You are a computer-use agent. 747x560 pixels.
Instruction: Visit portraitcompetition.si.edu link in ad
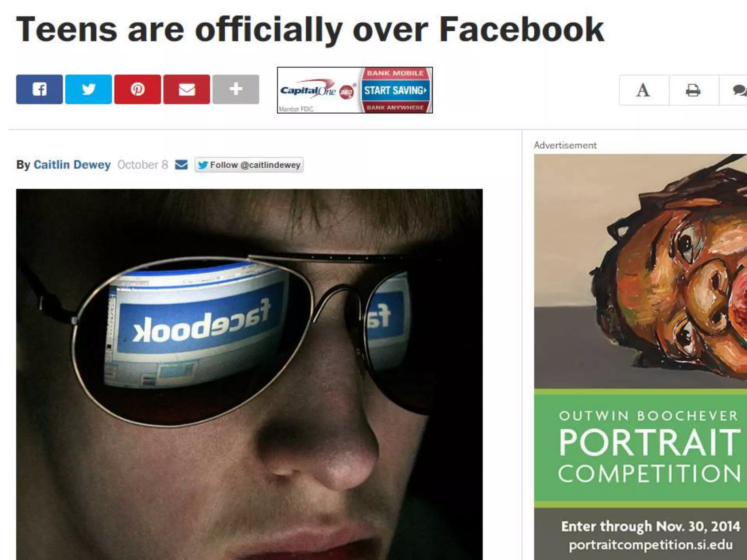point(651,545)
